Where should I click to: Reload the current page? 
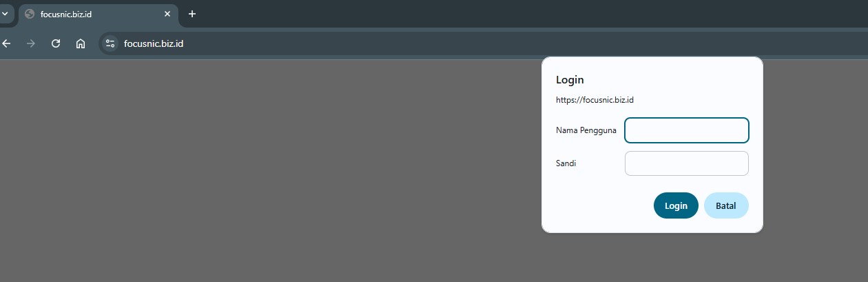click(x=56, y=43)
